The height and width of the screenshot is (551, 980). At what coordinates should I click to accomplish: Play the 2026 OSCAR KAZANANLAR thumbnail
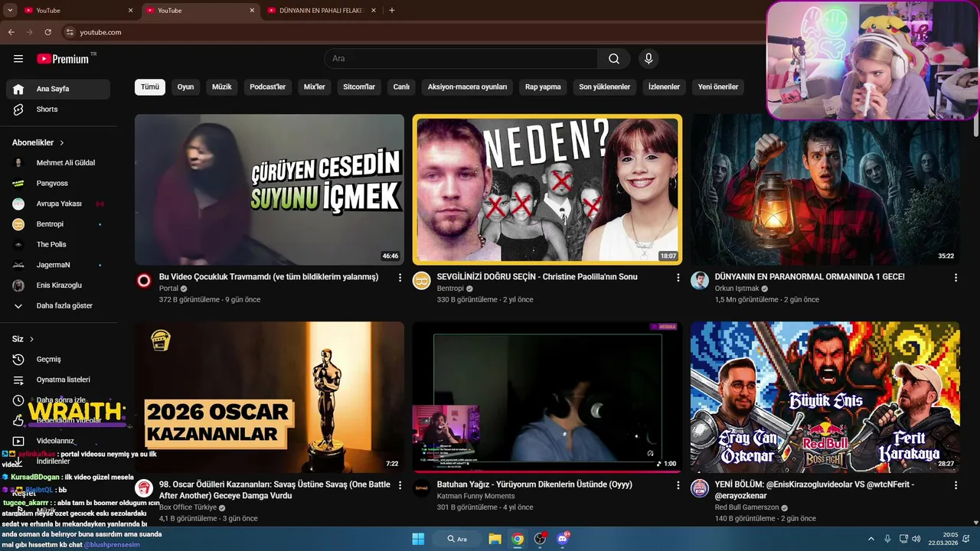coord(269,397)
